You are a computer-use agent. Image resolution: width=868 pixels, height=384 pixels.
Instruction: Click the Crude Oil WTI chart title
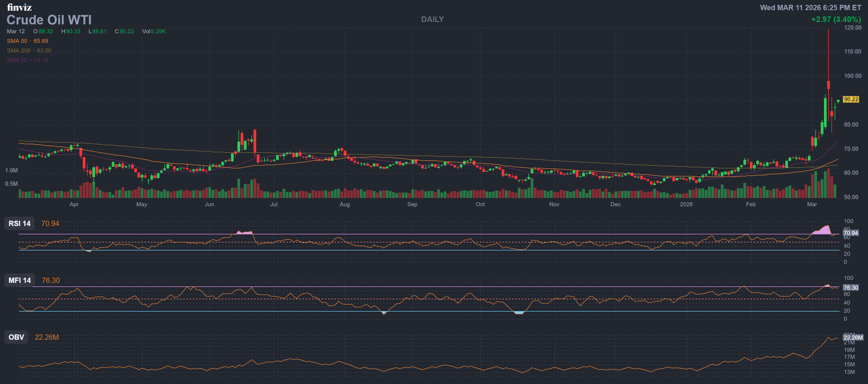(x=49, y=20)
